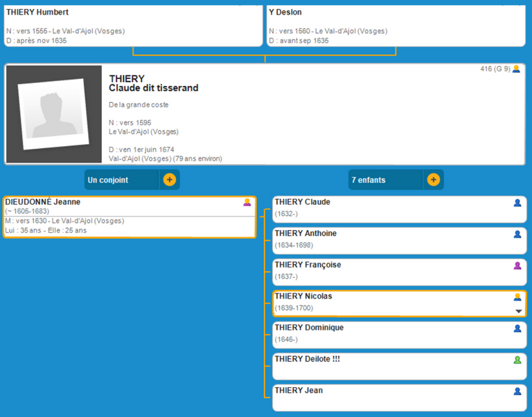Click the person icon next to THIERY Claude child
The height and width of the screenshot is (417, 532).
click(517, 203)
